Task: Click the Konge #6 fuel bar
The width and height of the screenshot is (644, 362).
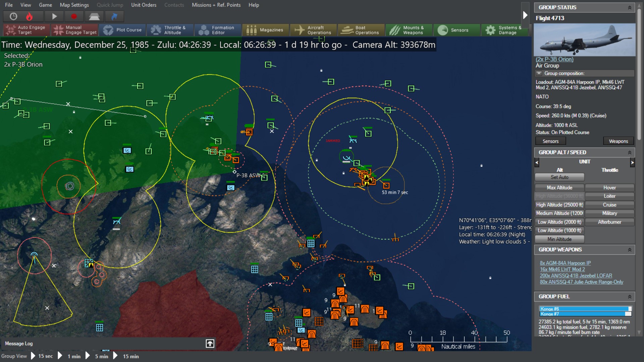Action: [x=585, y=309]
